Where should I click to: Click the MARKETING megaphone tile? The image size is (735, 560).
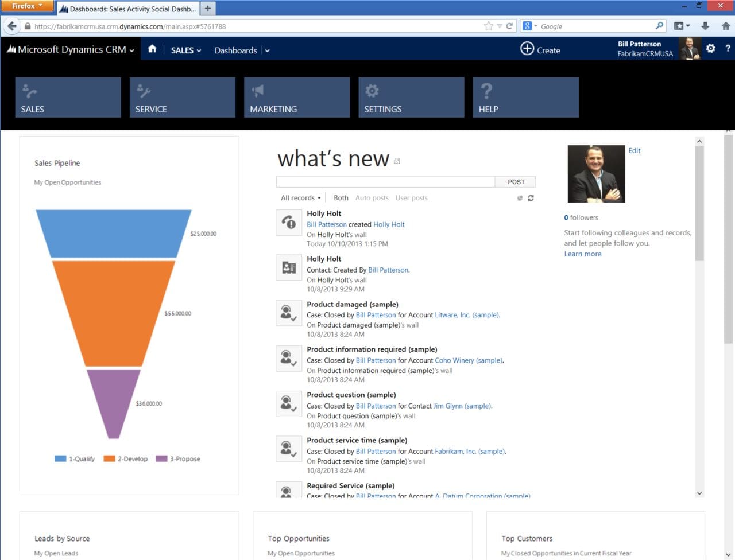[297, 97]
